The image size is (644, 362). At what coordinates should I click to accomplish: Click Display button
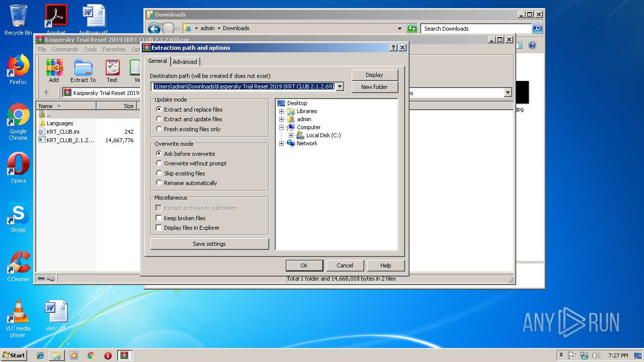click(x=374, y=75)
